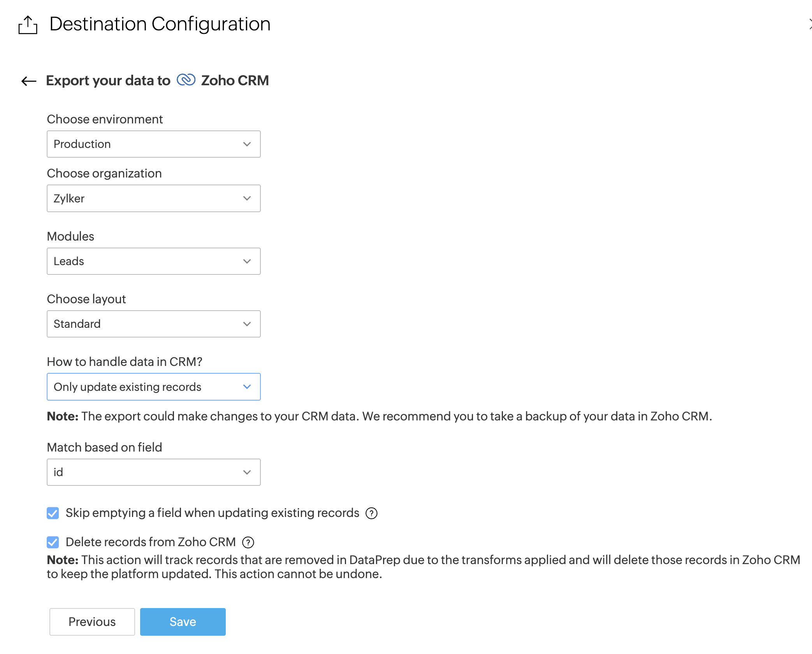The image size is (812, 654).
Task: Change the How to handle data option
Action: click(153, 387)
